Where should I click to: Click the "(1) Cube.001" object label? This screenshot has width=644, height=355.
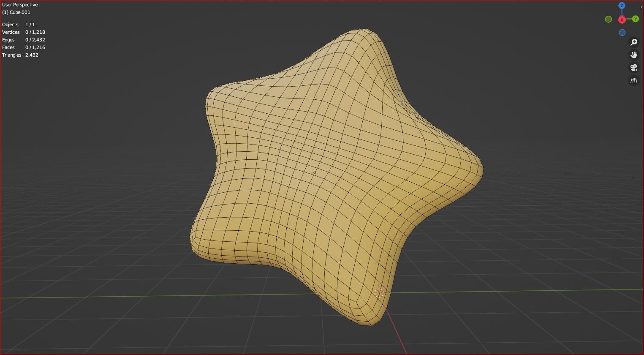coord(16,12)
